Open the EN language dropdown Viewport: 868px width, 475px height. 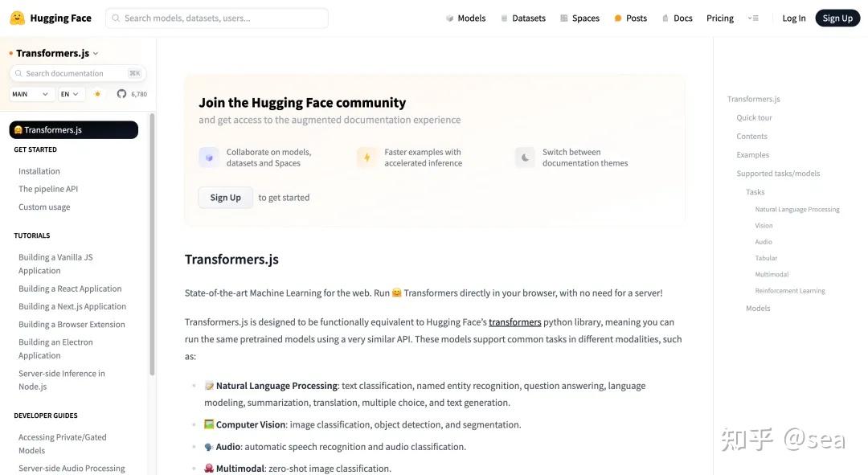point(72,94)
